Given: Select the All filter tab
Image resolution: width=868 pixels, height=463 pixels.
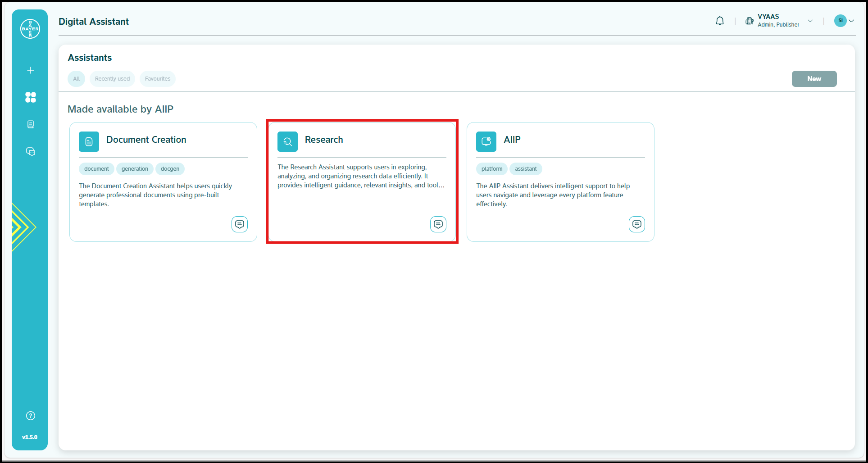Looking at the screenshot, I should pyautogui.click(x=77, y=79).
